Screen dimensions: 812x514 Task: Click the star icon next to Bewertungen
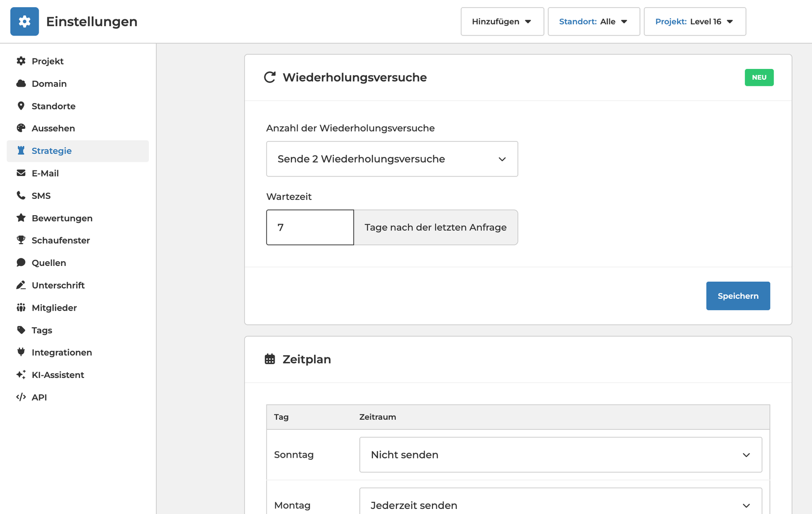click(x=21, y=218)
